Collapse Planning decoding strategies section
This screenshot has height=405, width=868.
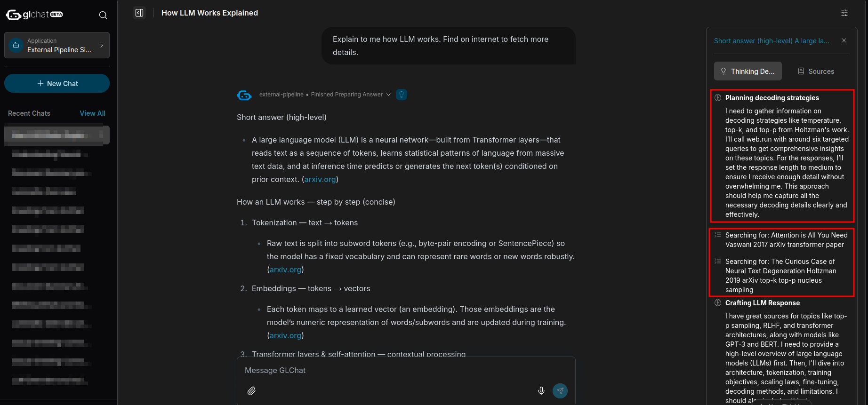(772, 98)
